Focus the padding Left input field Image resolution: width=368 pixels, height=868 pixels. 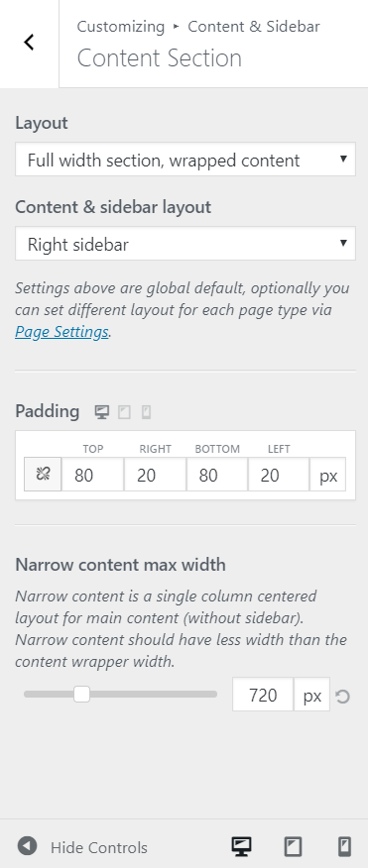pyautogui.click(x=279, y=475)
